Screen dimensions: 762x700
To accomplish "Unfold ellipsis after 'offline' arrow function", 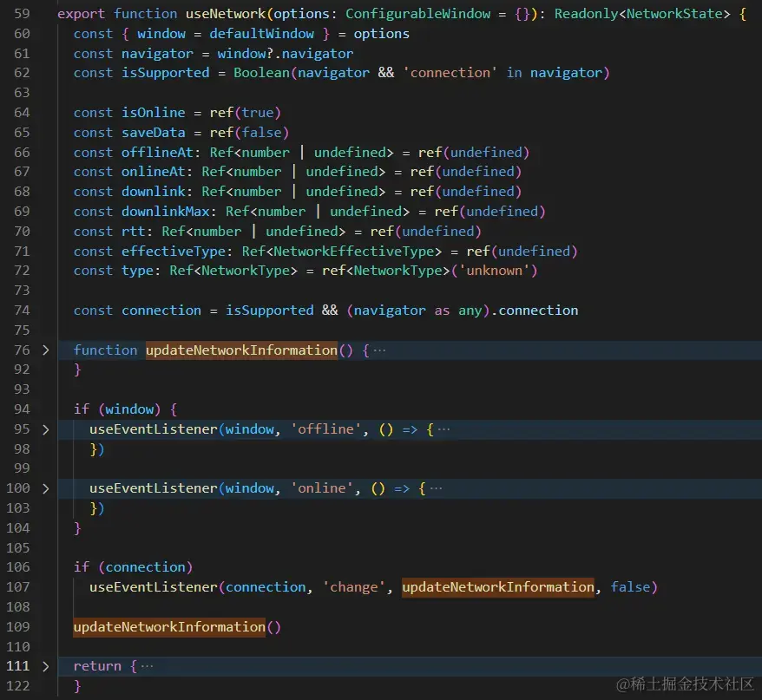I will [443, 429].
